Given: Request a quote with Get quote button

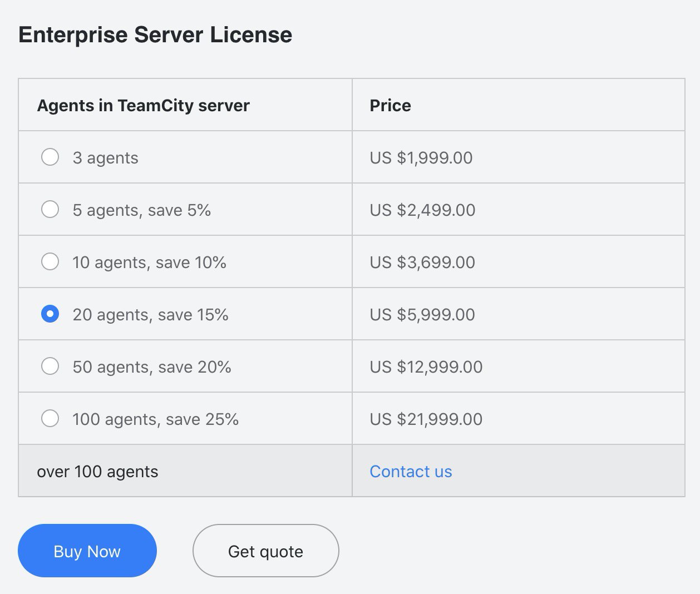Looking at the screenshot, I should point(265,551).
